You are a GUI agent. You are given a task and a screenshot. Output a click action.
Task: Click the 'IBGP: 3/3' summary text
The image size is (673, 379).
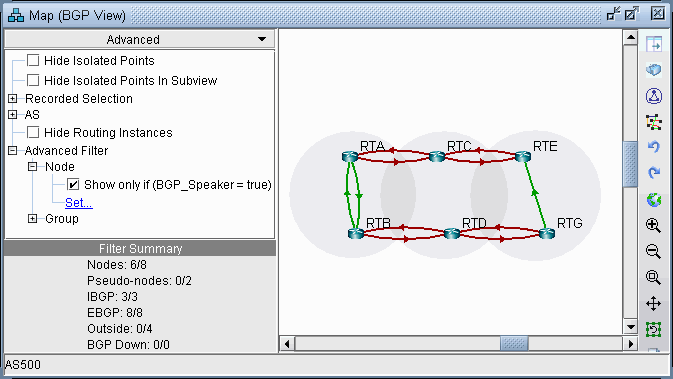tap(112, 297)
